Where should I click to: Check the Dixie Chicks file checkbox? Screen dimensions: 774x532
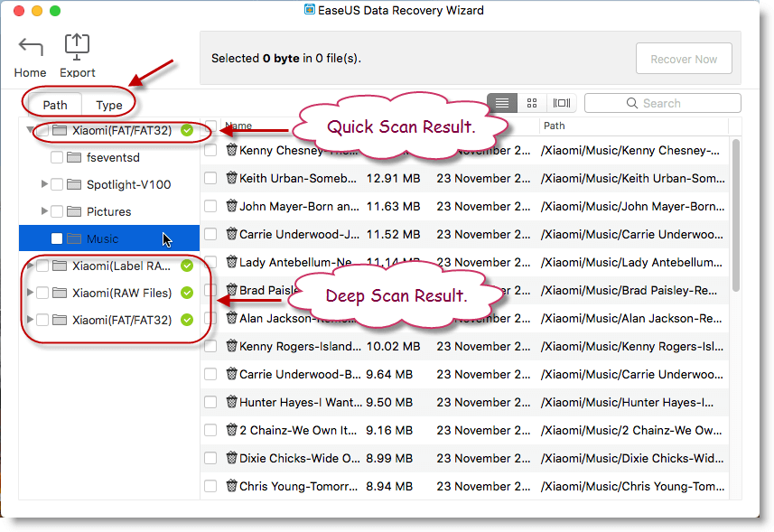click(210, 459)
